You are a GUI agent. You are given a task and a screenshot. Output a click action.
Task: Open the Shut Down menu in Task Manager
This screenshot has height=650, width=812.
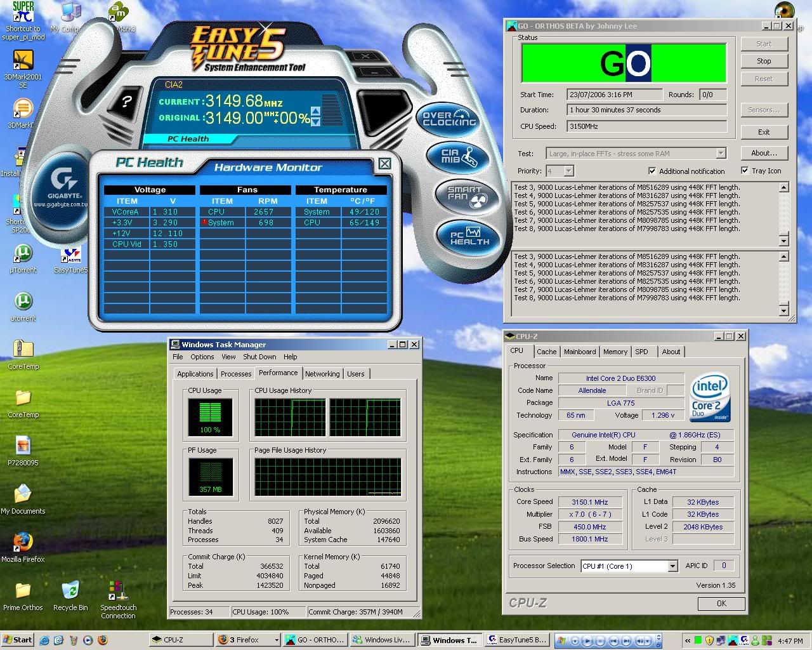[259, 357]
